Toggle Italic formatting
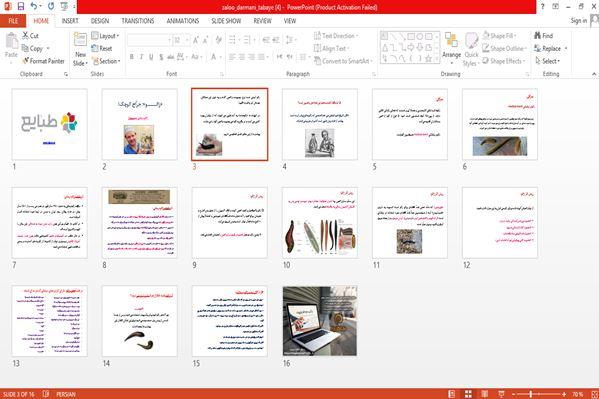Screen dimensions: 599x399 [141, 57]
